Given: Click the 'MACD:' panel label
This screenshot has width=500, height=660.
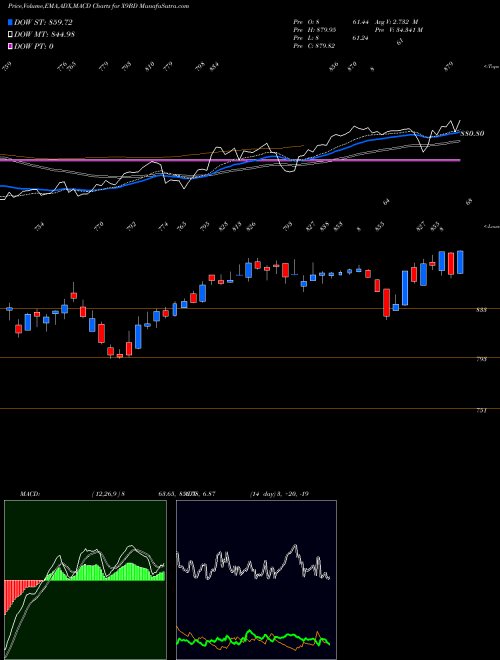Looking at the screenshot, I should click(30, 494).
